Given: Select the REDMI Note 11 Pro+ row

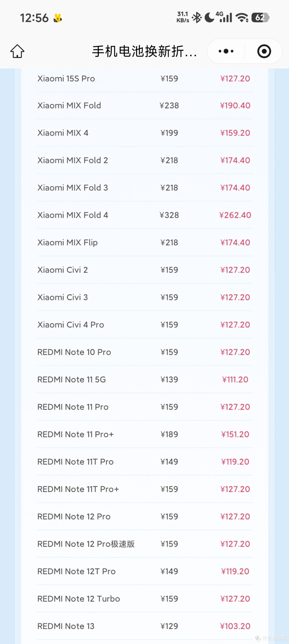Looking at the screenshot, I should pos(144,434).
